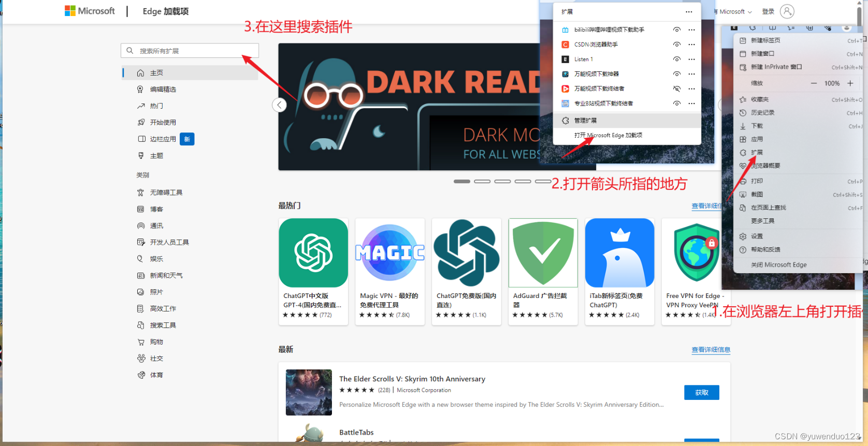Click the 无障碍工具 accessibility icon
The image size is (868, 446).
140,192
